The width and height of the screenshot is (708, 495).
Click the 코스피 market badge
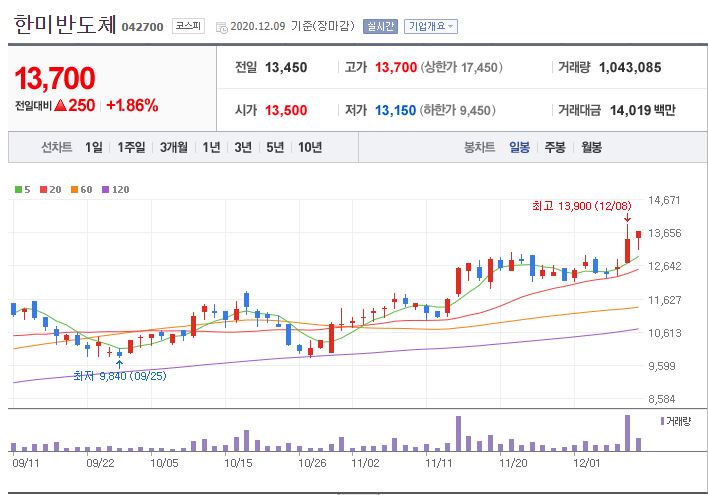coord(188,26)
